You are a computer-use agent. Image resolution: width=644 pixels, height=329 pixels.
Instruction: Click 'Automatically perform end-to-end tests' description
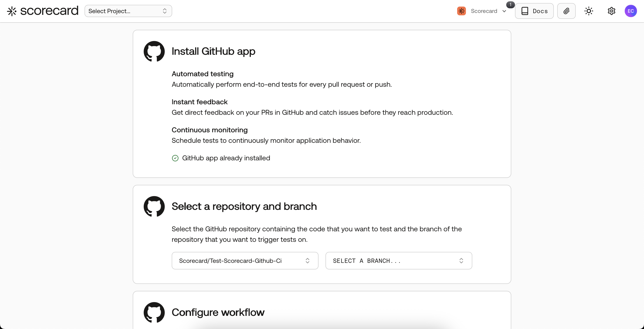click(x=282, y=85)
